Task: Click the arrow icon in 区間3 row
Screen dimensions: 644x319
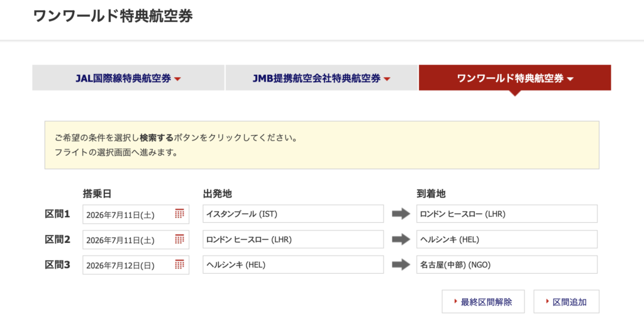Action: (x=401, y=264)
